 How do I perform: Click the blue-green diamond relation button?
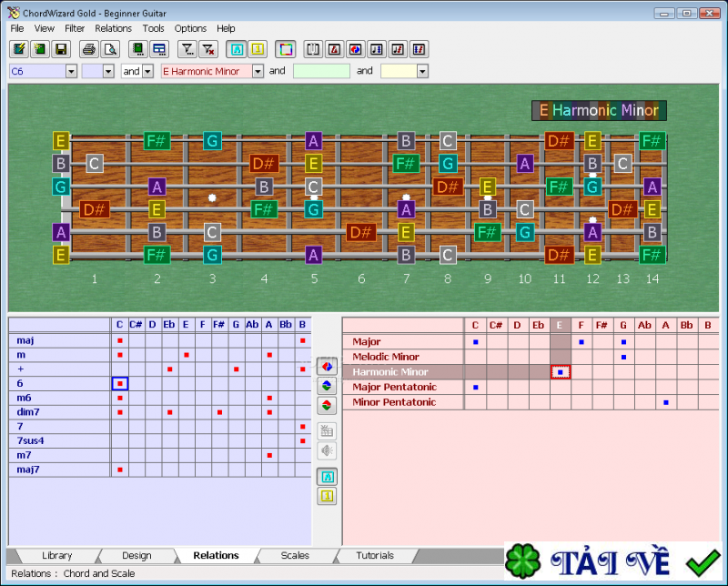pos(326,385)
